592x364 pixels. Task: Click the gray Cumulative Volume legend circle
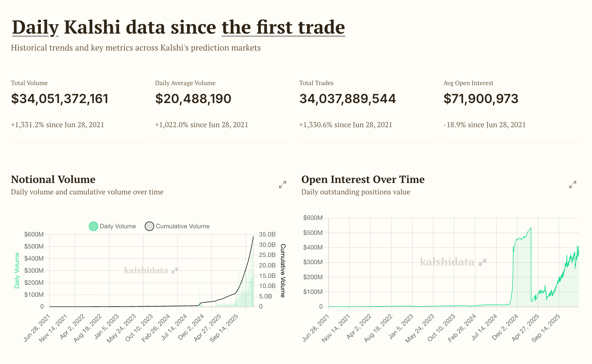click(x=149, y=226)
